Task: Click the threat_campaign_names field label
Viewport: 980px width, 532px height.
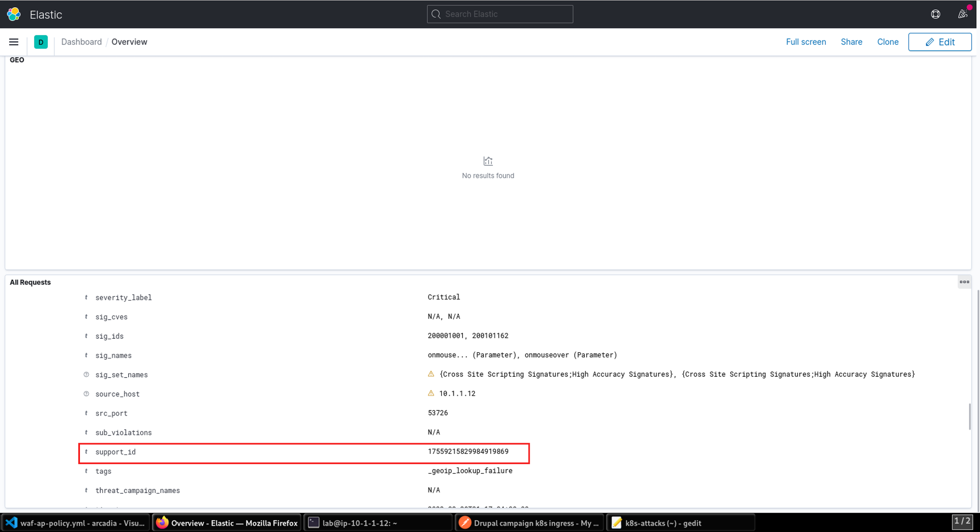Action: click(138, 490)
